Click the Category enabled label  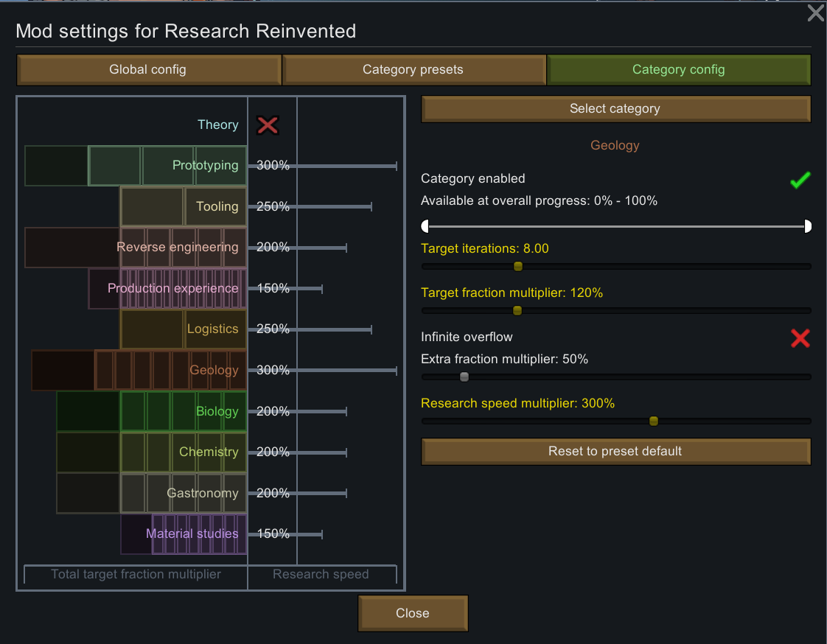click(x=473, y=179)
